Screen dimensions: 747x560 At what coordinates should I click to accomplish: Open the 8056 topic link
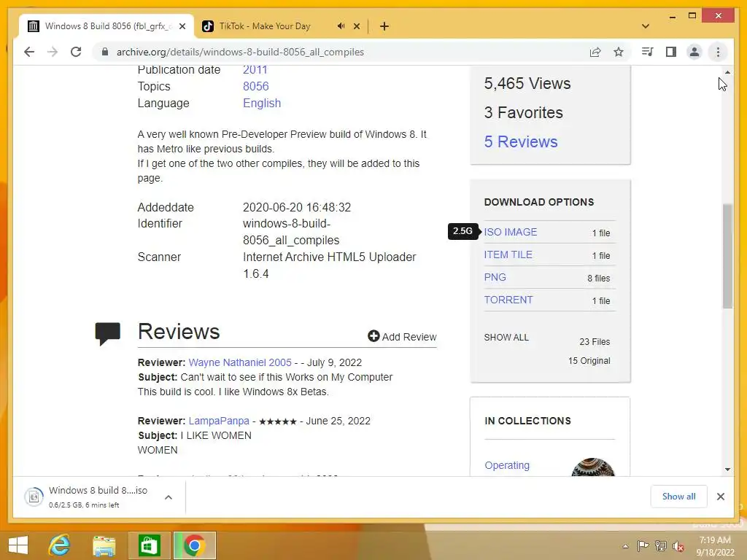point(256,86)
